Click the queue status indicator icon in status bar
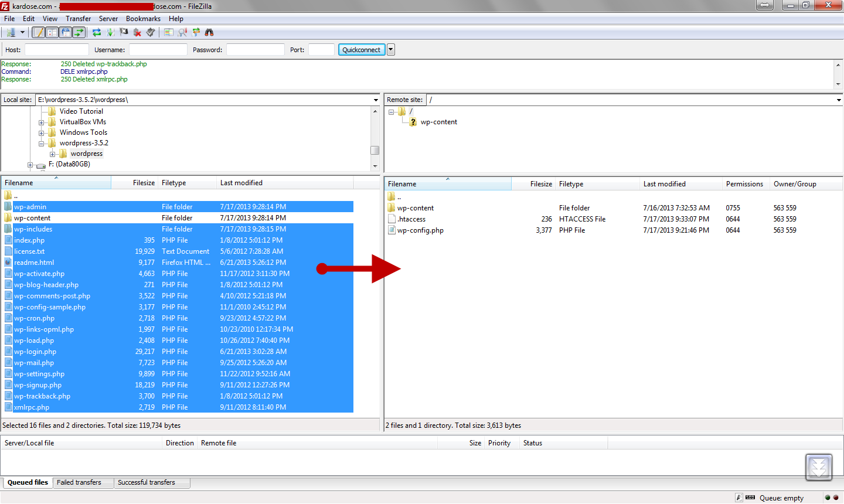 750,498
